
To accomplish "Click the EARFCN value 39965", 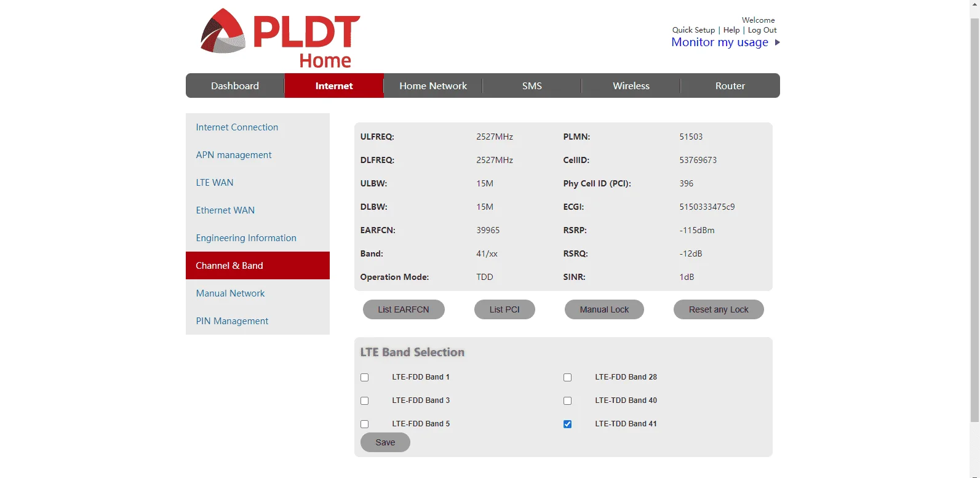I will 488,230.
